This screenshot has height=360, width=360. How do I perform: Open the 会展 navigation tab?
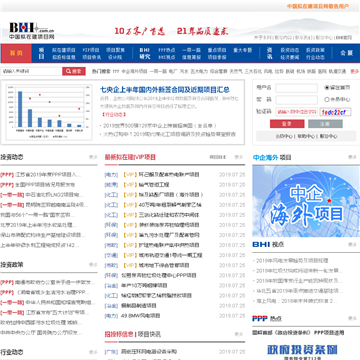coord(346,53)
